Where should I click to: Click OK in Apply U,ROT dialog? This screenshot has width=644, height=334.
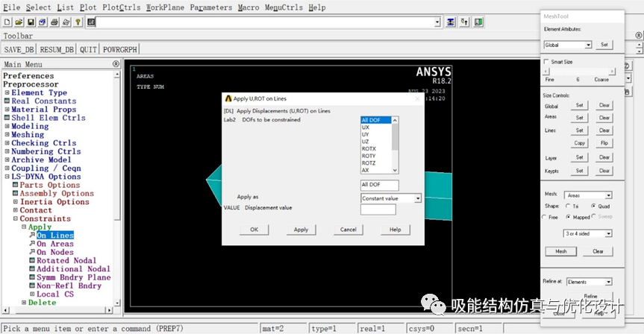[x=254, y=230]
